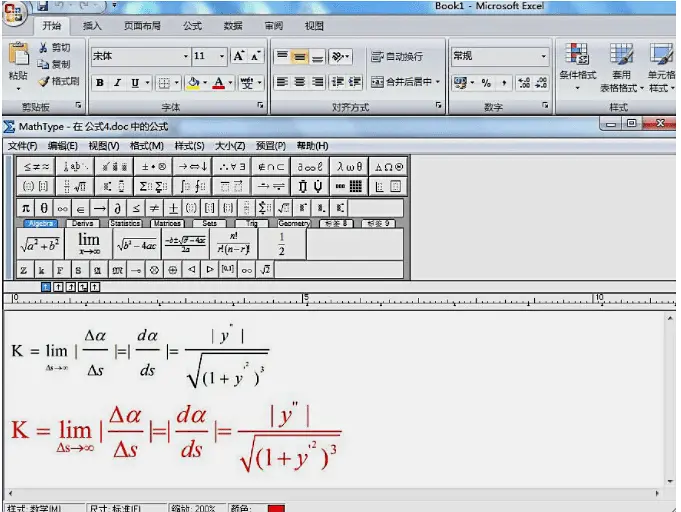The height and width of the screenshot is (512, 681).
Task: Open integral templates palette
Action: coord(192,187)
